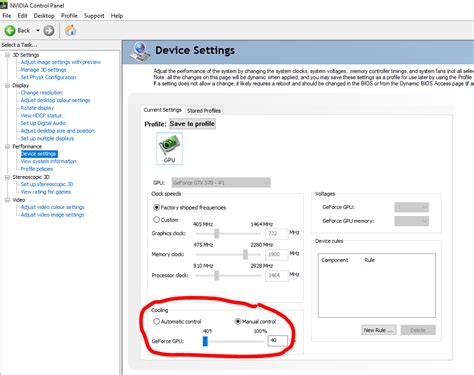Viewport: 474px width, 375px height.
Task: Click the Rule column header in Device rules
Action: click(369, 260)
